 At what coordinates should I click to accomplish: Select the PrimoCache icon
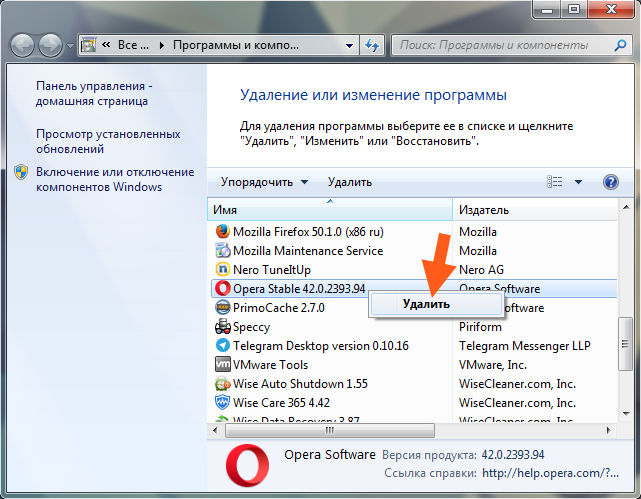222,307
